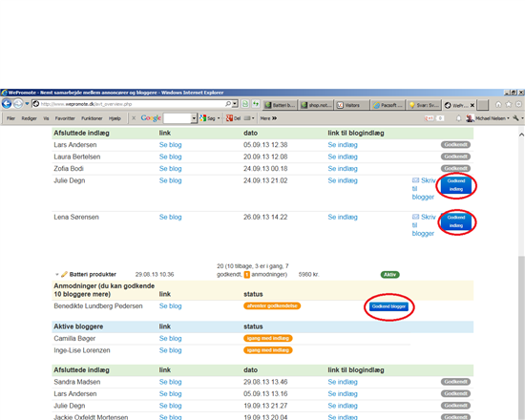525x420 pixels.
Task: Open the Google search box dropdown
Action: tap(194, 118)
